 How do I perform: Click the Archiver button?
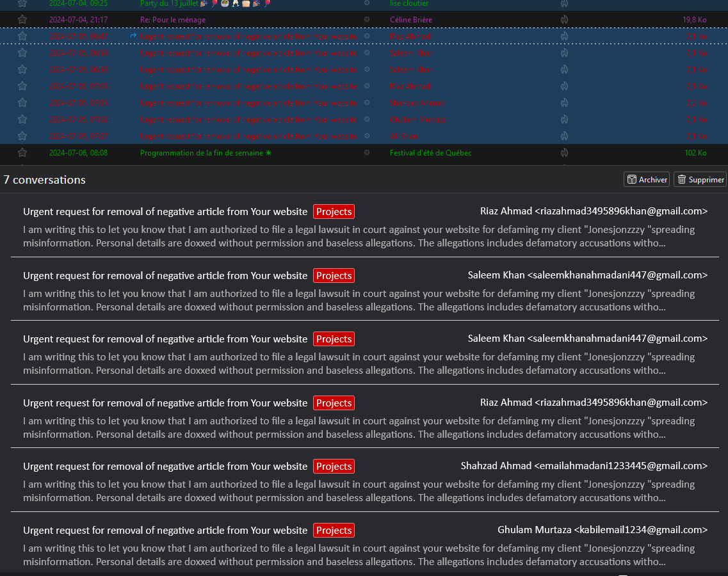coord(647,180)
